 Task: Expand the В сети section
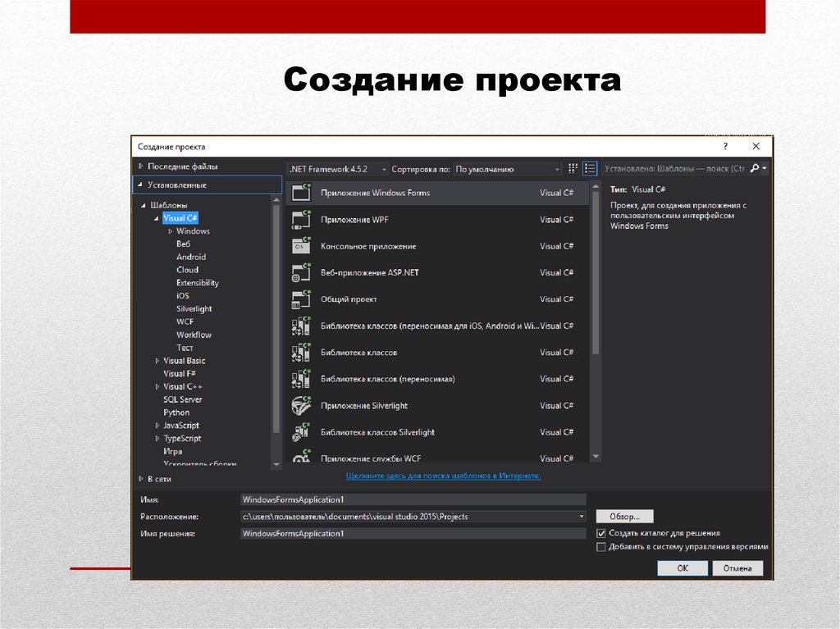141,478
